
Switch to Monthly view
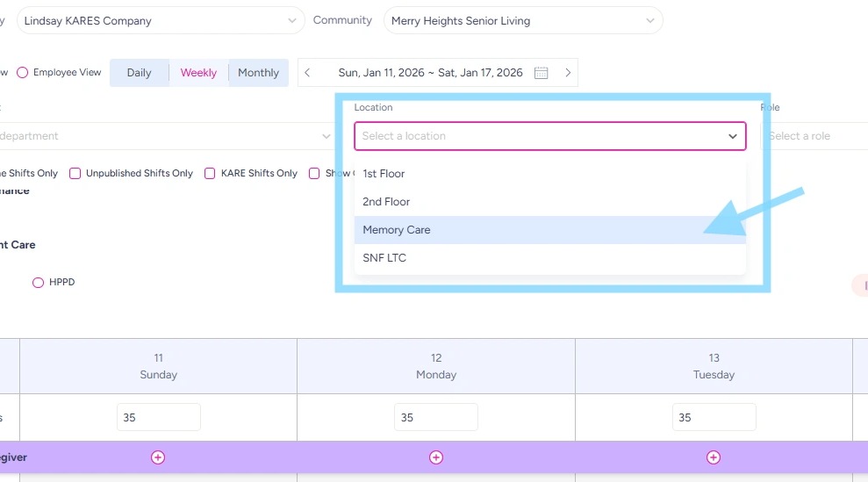coord(258,73)
